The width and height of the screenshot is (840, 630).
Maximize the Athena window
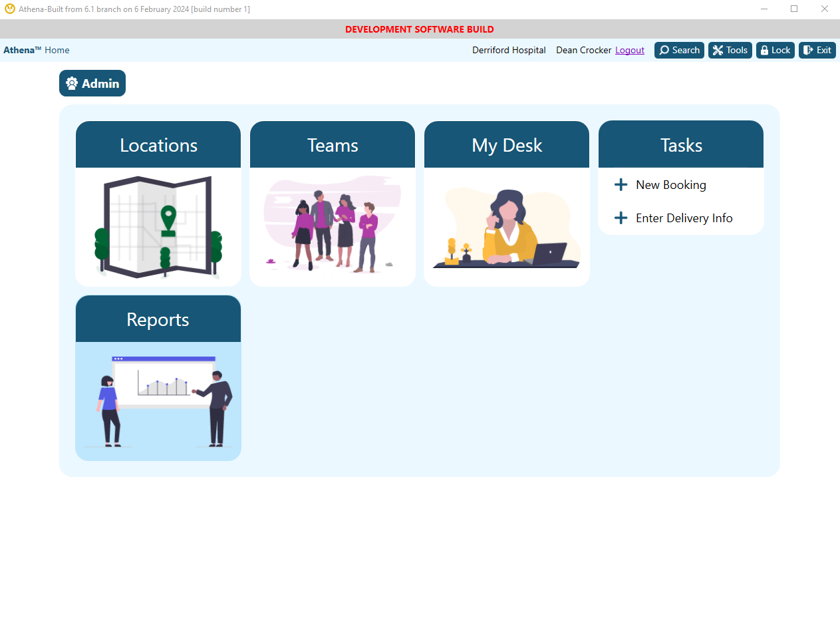click(x=794, y=9)
